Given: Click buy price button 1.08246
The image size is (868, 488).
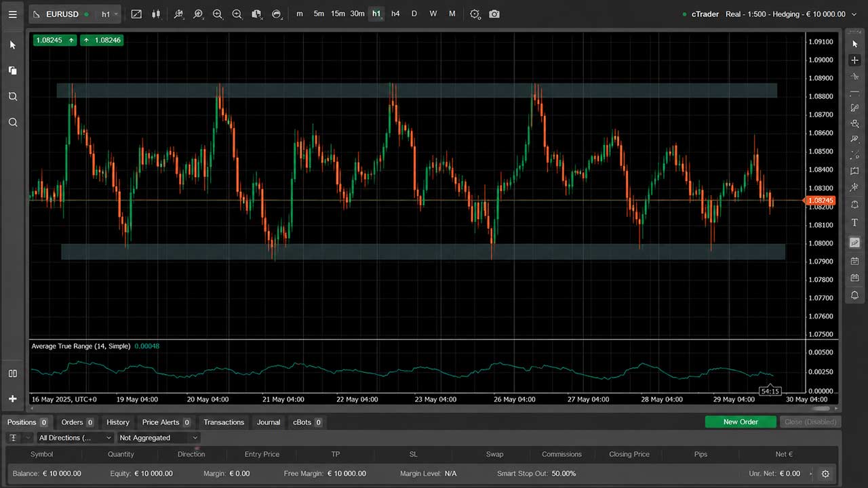Looking at the screenshot, I should coord(102,40).
